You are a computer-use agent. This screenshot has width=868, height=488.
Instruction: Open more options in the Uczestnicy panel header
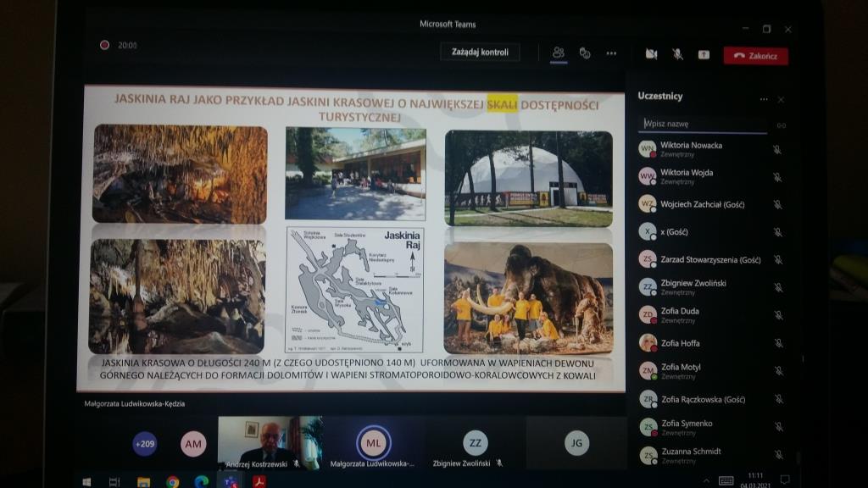(x=763, y=99)
